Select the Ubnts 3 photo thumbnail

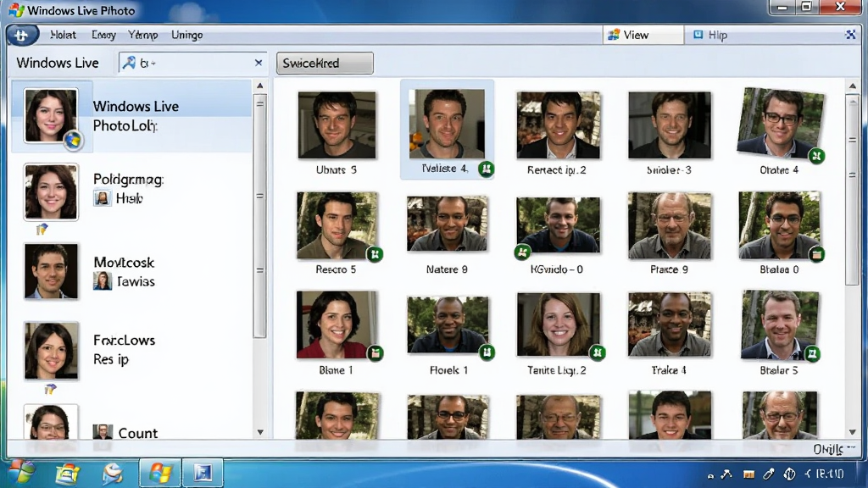[337, 125]
